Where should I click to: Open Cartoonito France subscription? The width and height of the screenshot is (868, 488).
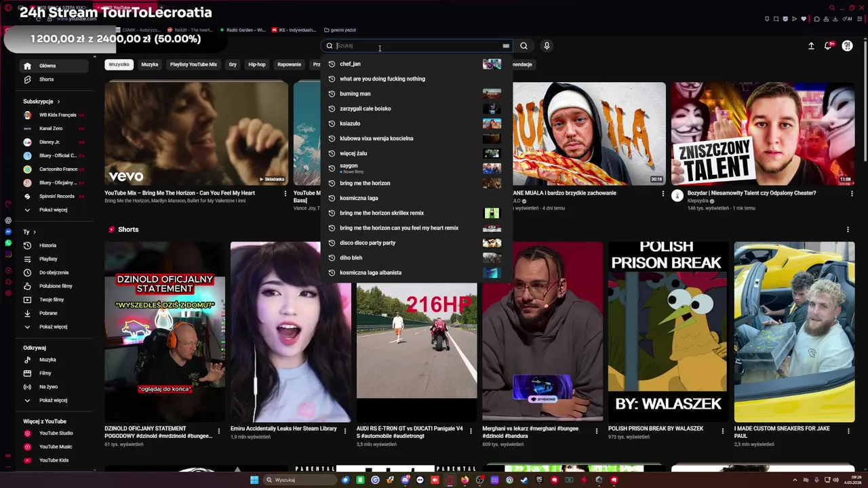pos(54,169)
